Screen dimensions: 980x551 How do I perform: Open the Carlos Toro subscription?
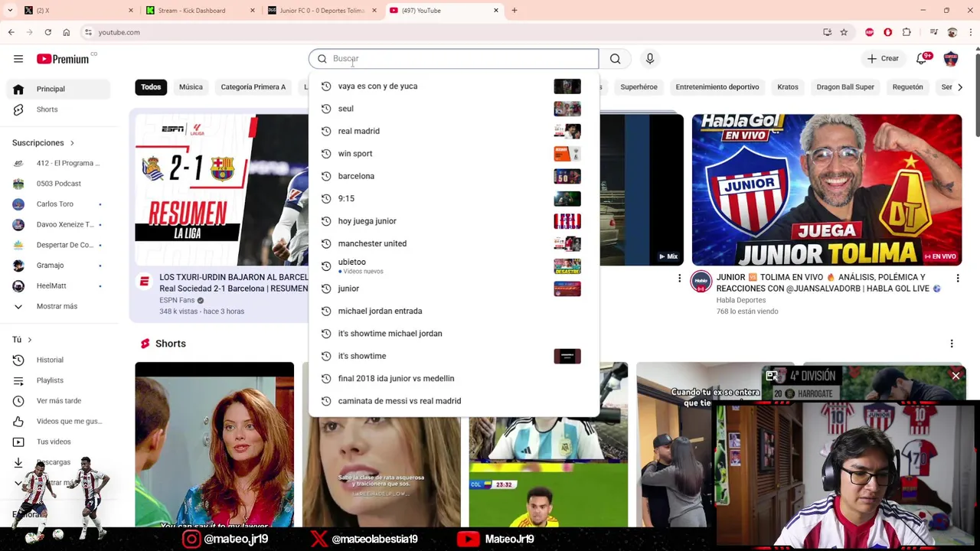[59, 204]
